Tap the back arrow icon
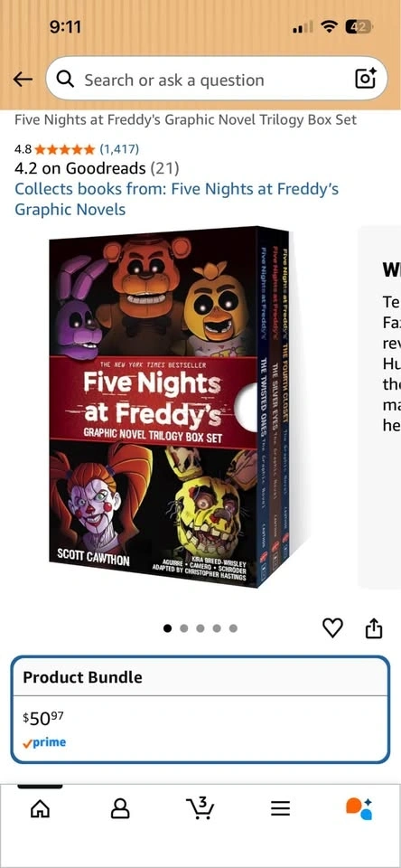This screenshot has width=401, height=868. pyautogui.click(x=22, y=80)
